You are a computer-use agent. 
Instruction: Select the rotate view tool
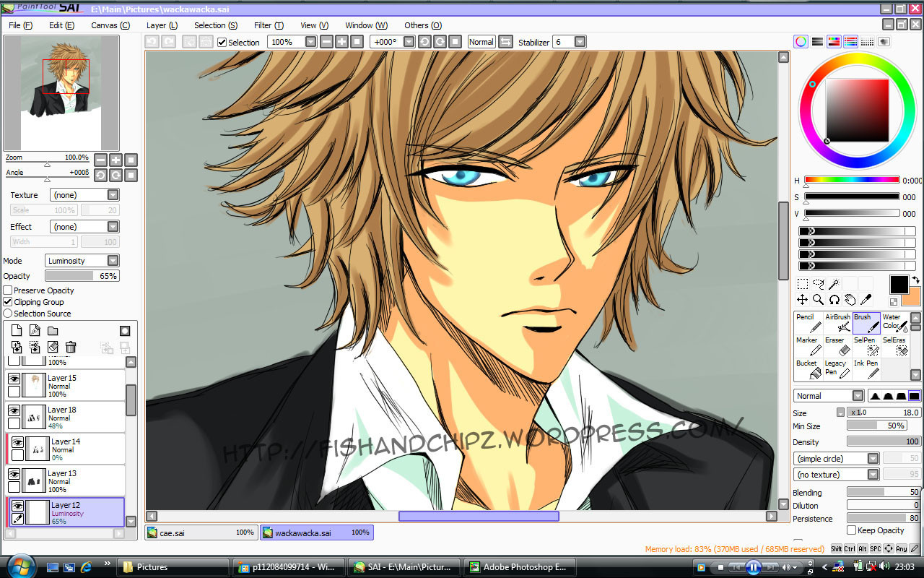click(x=834, y=299)
